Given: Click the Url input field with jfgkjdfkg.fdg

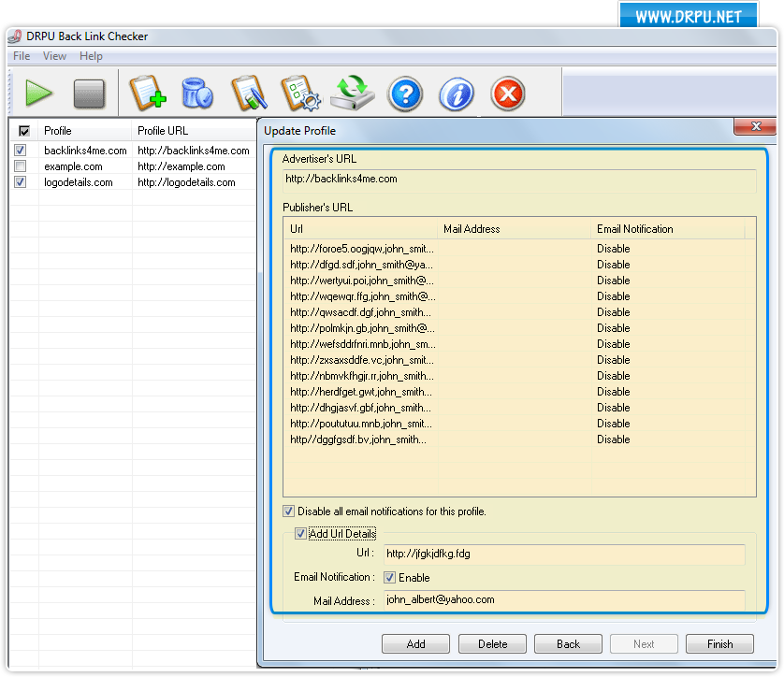Looking at the screenshot, I should click(x=564, y=555).
